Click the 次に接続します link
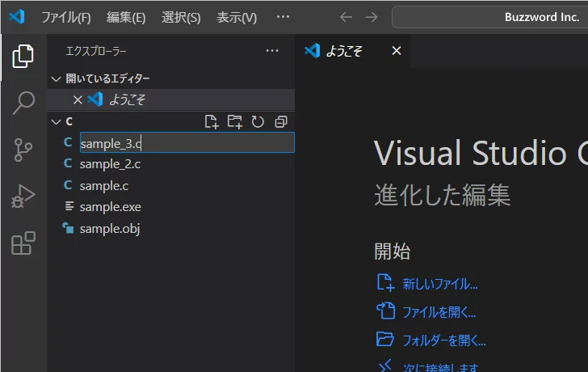This screenshot has height=372, width=588. pos(441,367)
